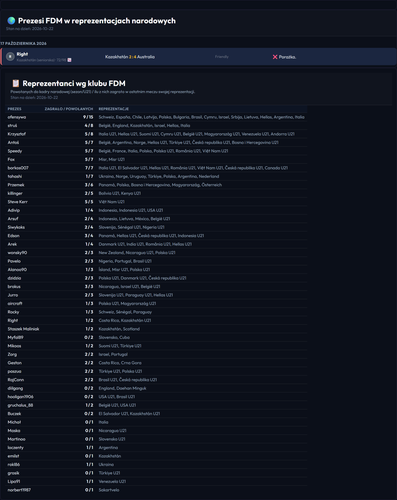Click the dilgang row name
The height and width of the screenshot is (500, 397).
point(15,388)
